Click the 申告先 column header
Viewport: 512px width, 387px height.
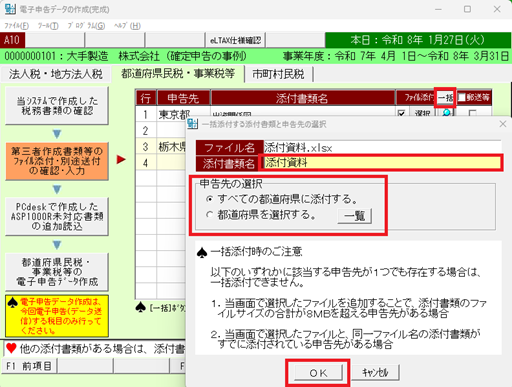click(183, 98)
